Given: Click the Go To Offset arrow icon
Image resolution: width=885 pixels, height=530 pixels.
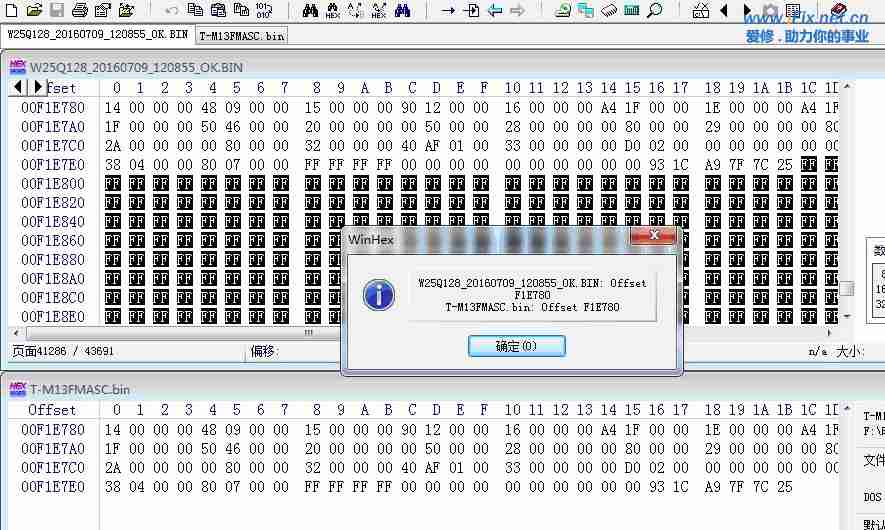Looking at the screenshot, I should tap(448, 11).
